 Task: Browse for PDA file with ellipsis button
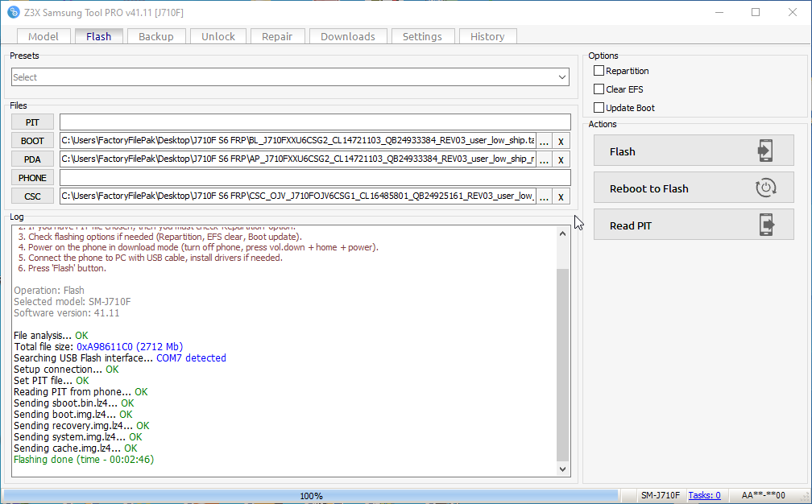click(x=544, y=159)
